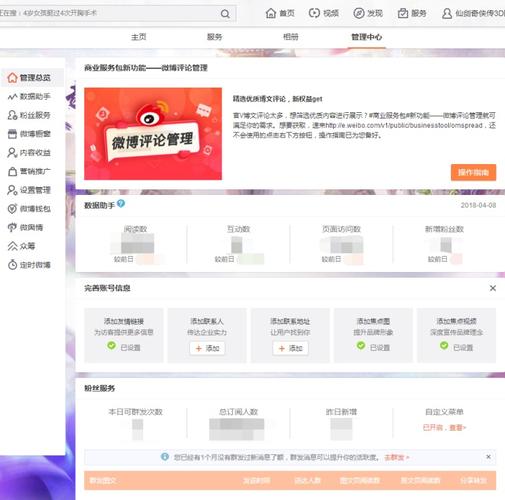Switch to the 主页 tab
Screen dimensions: 505x500
139,37
